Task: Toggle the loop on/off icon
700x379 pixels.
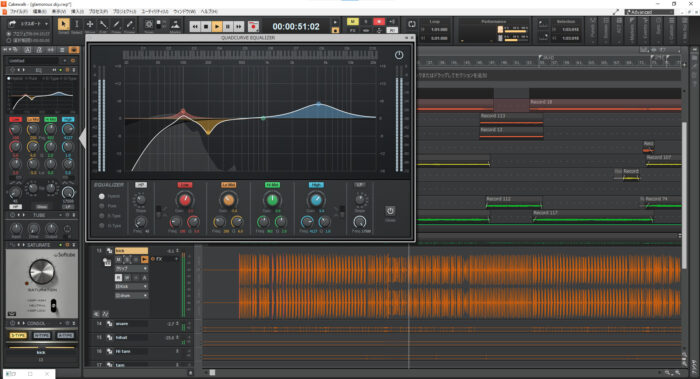Action: click(x=412, y=24)
